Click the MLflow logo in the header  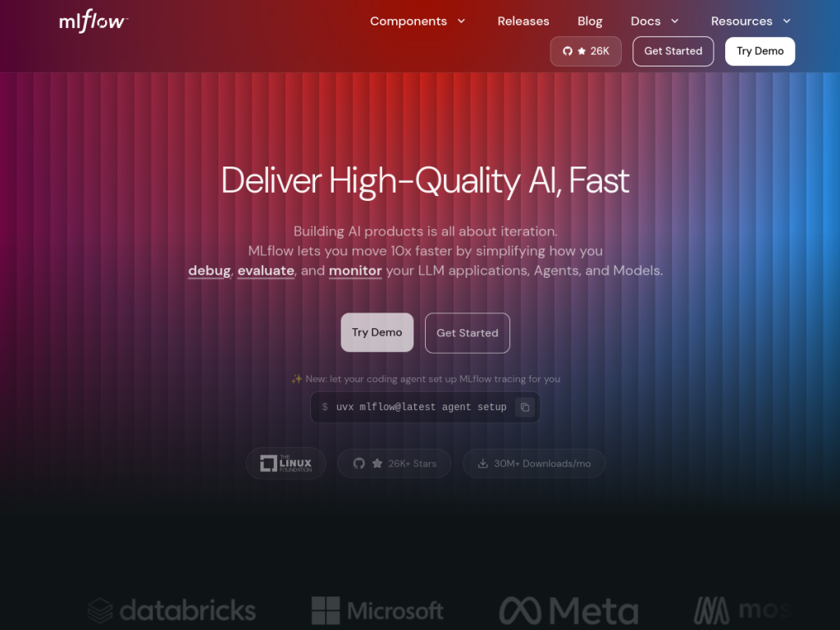pyautogui.click(x=94, y=21)
